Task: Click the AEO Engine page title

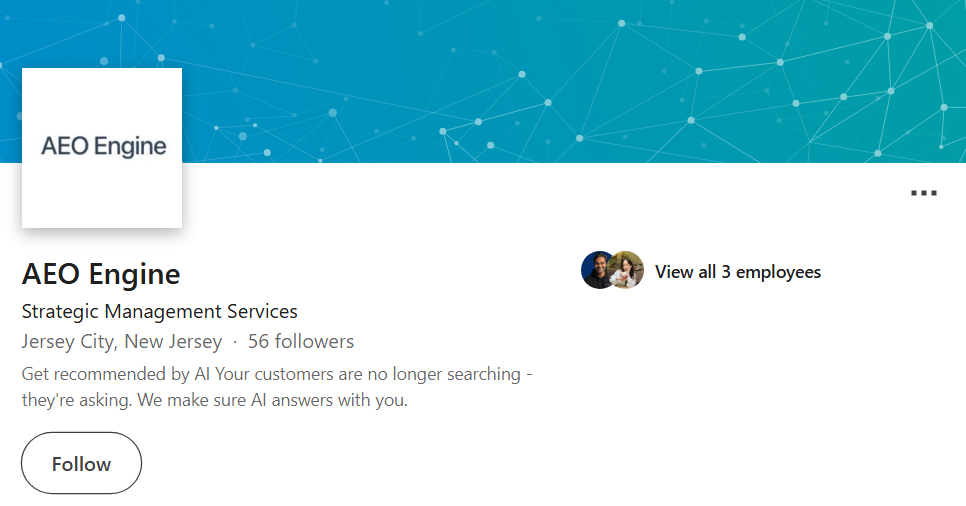Action: 101,274
